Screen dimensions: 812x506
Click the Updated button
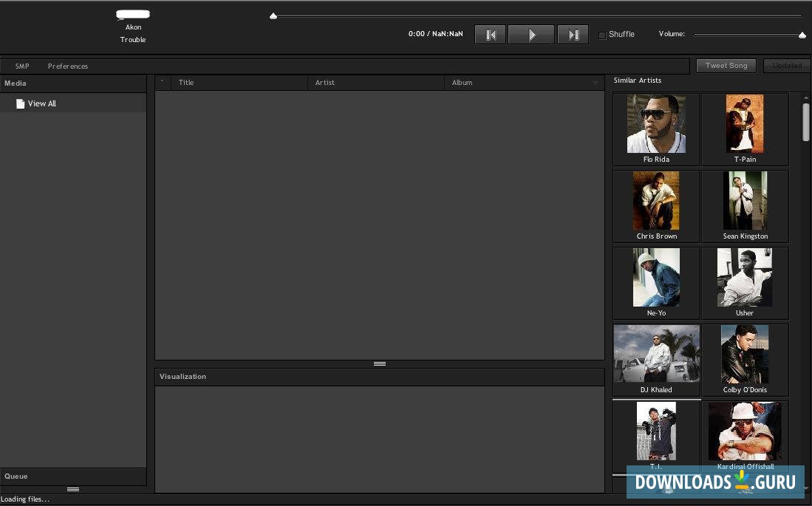coord(787,66)
